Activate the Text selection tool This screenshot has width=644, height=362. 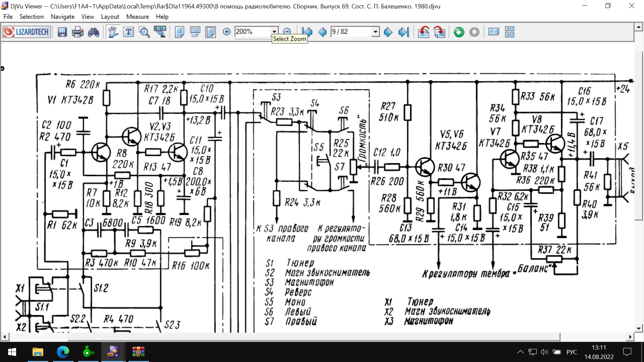tap(129, 32)
